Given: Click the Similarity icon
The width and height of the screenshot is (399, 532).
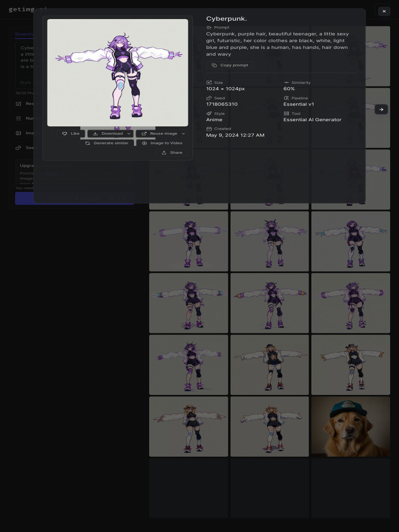Looking at the screenshot, I should coord(286,83).
